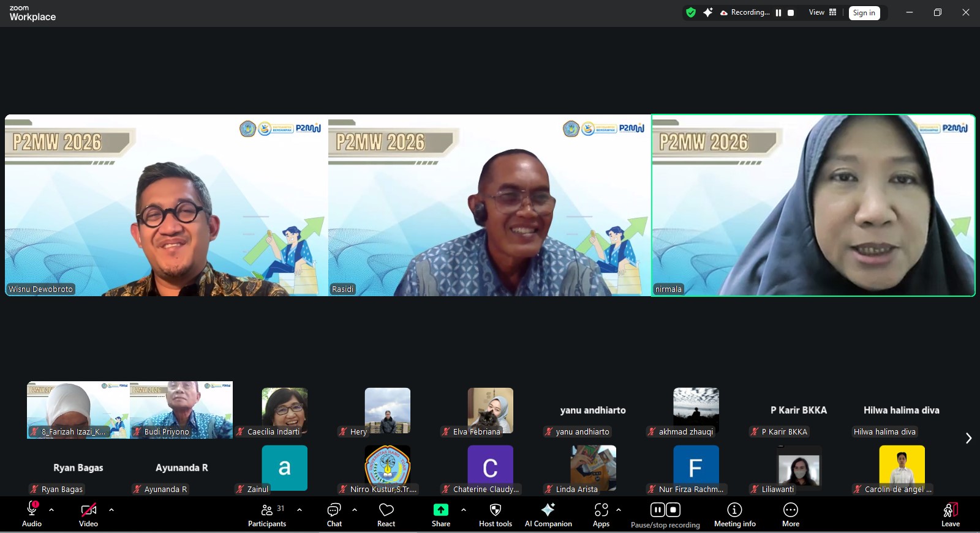Open the Apps panel
The width and height of the screenshot is (980, 533).
click(x=601, y=514)
